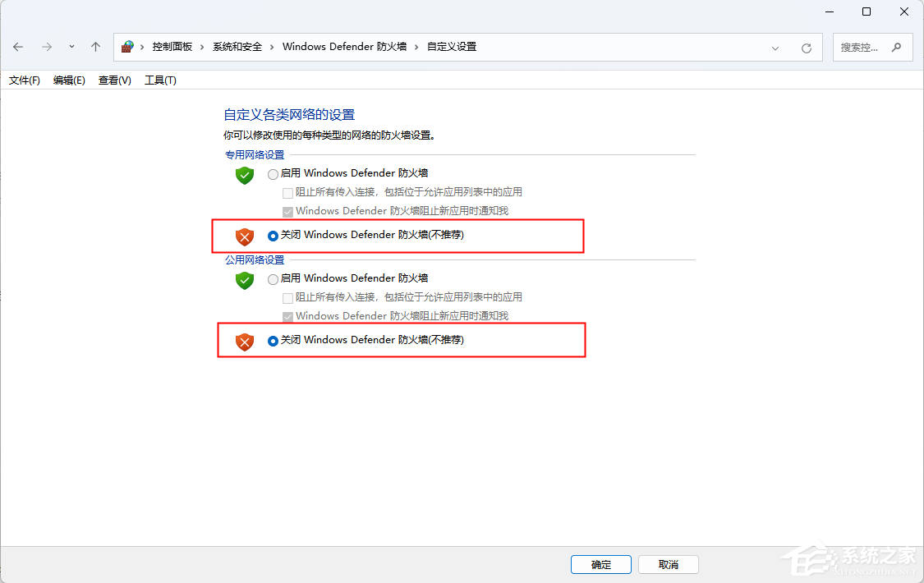This screenshot has height=583, width=924.
Task: Go back using the back arrow
Action: (x=18, y=47)
